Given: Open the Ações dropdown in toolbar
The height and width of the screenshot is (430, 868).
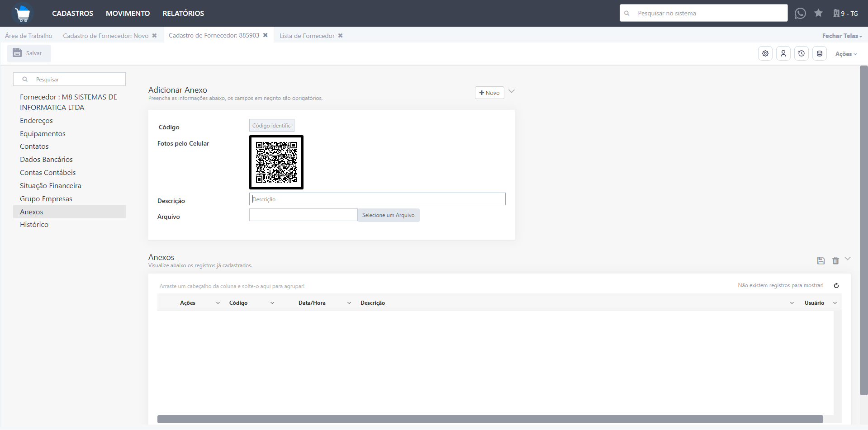Looking at the screenshot, I should tap(846, 54).
